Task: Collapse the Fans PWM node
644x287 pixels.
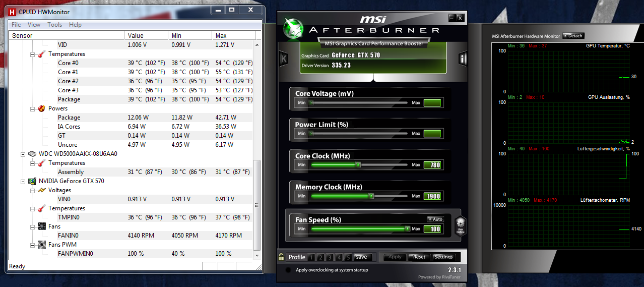Action: tap(33, 245)
